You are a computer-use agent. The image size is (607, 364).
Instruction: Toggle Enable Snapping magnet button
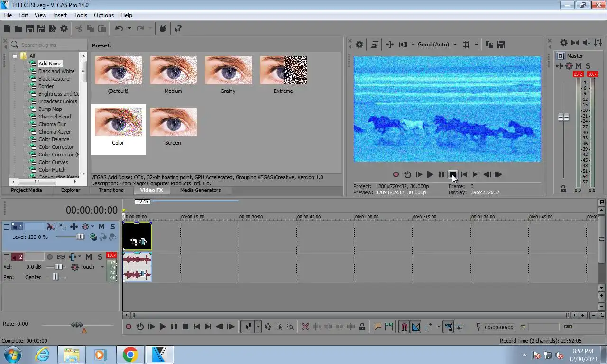(x=404, y=327)
